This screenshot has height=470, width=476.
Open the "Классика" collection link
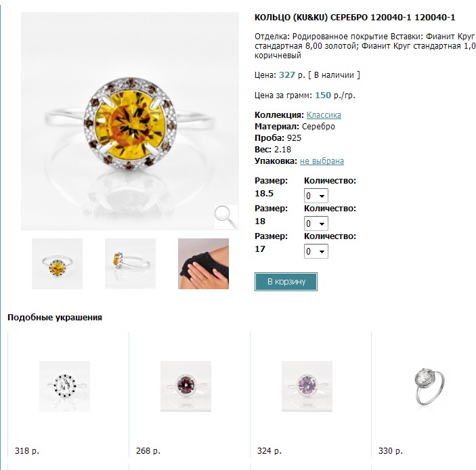tap(324, 115)
